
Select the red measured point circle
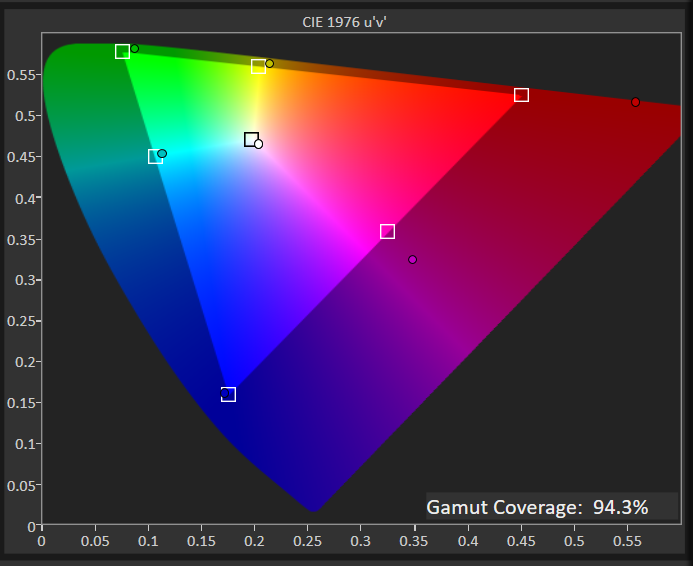click(x=635, y=102)
